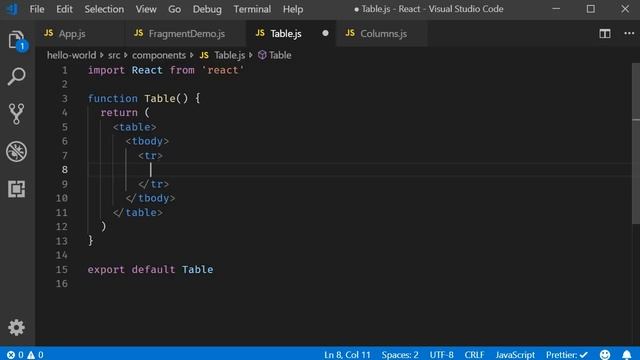Click 'Table()' function name on line 3
The width and height of the screenshot is (640, 360).
(166, 98)
